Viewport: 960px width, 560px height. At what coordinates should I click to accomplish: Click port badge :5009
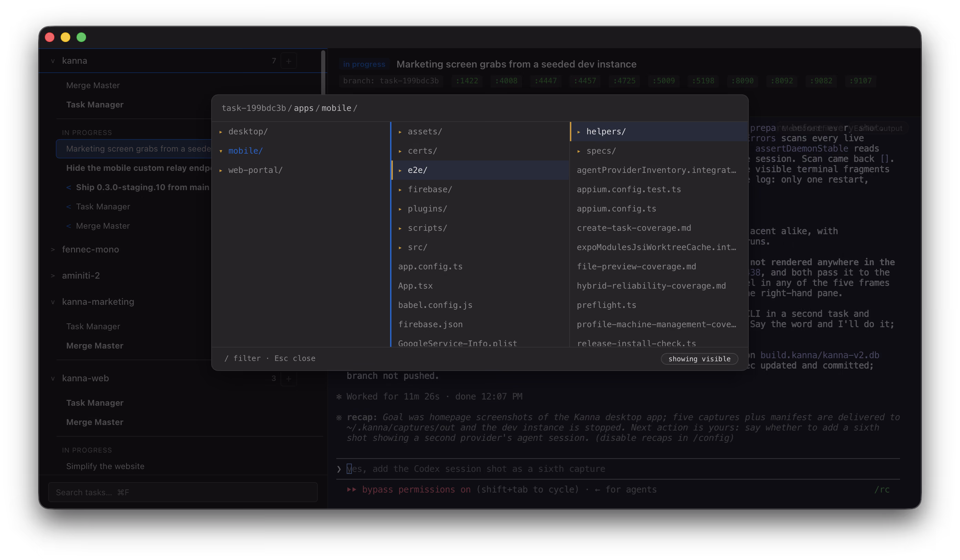click(x=663, y=81)
